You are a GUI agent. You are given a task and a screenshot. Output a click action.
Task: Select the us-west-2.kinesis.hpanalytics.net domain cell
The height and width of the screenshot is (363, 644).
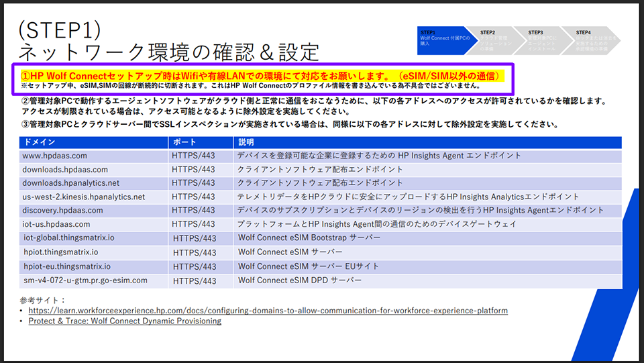(94, 197)
